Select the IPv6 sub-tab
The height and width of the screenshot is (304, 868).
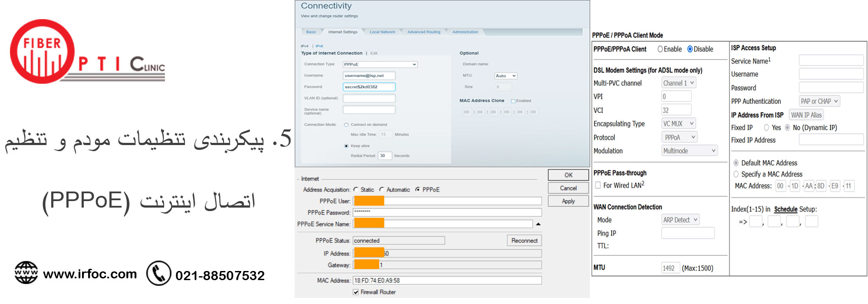(x=319, y=46)
